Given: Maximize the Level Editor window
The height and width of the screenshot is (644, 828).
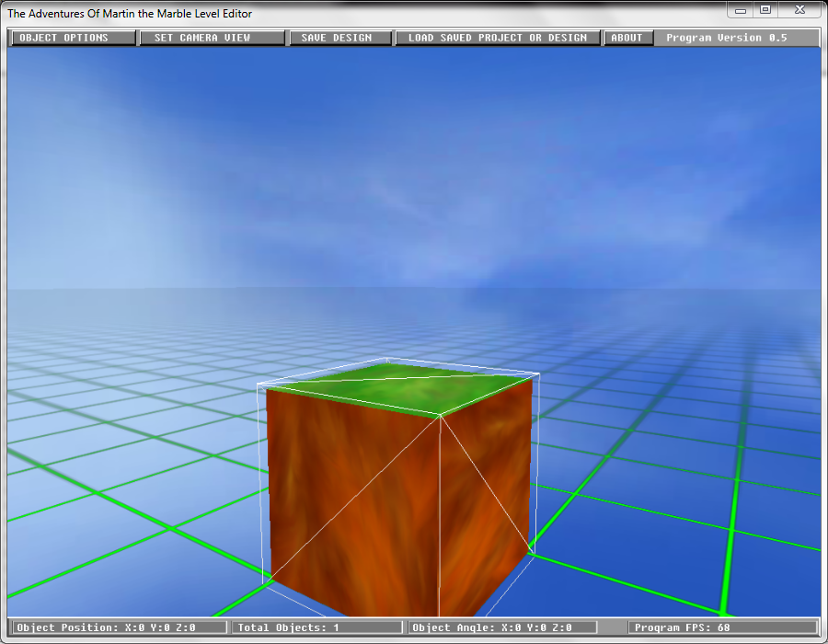Looking at the screenshot, I should (x=765, y=10).
